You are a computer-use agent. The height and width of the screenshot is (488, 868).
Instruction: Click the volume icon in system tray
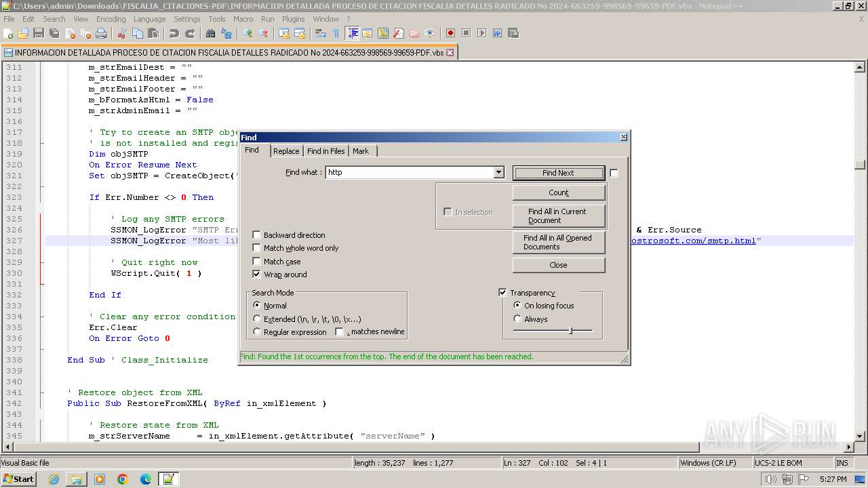[771, 479]
